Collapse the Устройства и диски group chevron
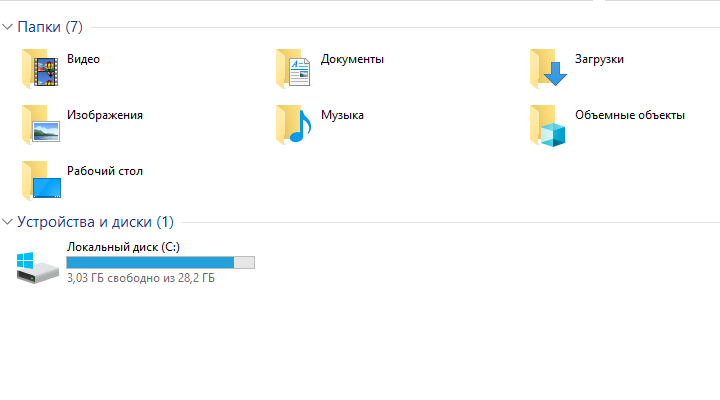Screen dimensions: 720x400 [7, 222]
